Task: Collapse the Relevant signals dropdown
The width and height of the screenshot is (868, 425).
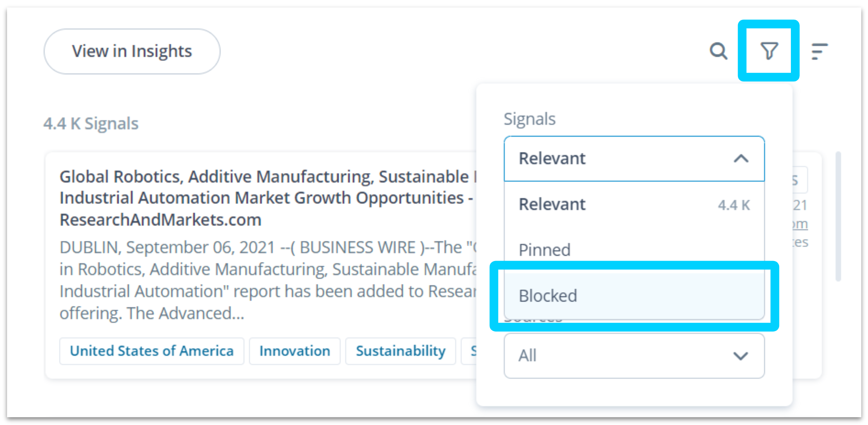Action: coord(634,158)
